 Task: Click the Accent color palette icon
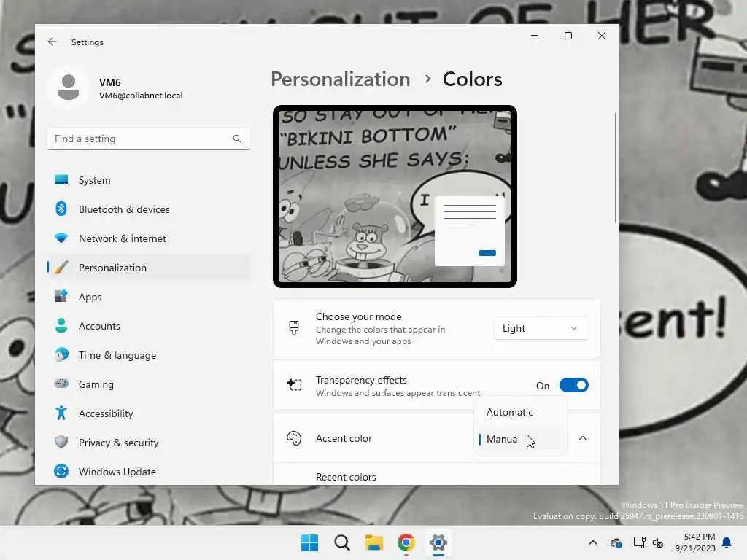(294, 438)
